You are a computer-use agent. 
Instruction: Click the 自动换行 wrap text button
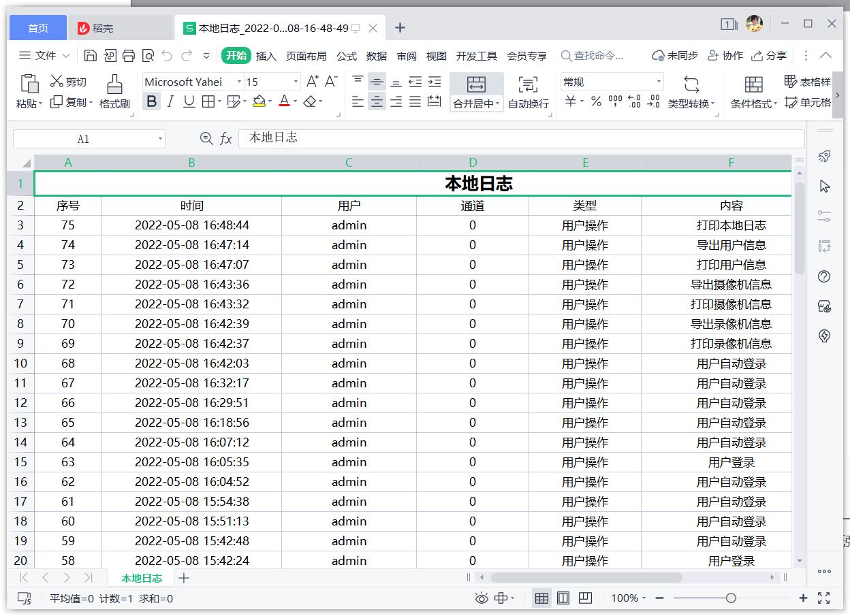pyautogui.click(x=528, y=92)
